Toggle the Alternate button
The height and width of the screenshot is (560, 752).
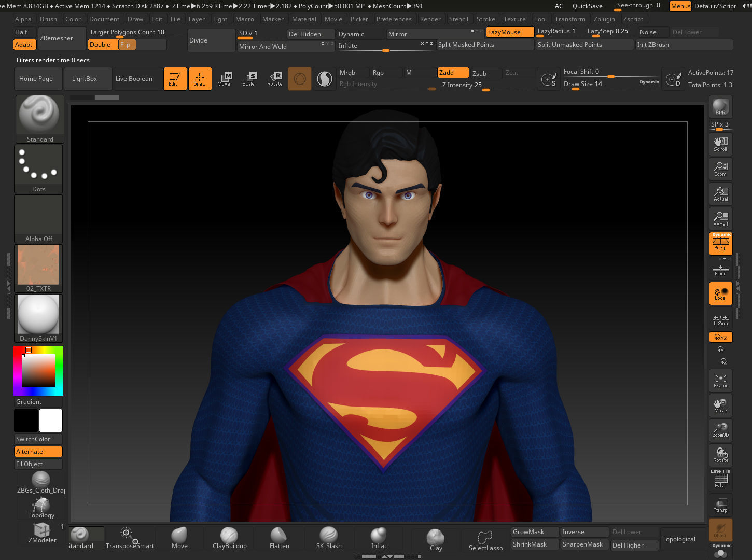pyautogui.click(x=38, y=452)
